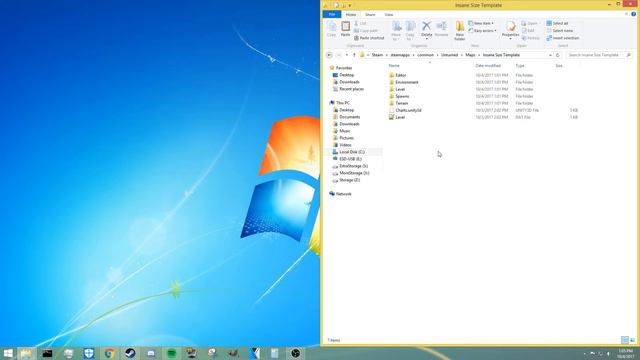Viewport: 640px width, 360px height.
Task: Select the MoreStorage drive in the sidebar
Action: click(x=354, y=173)
